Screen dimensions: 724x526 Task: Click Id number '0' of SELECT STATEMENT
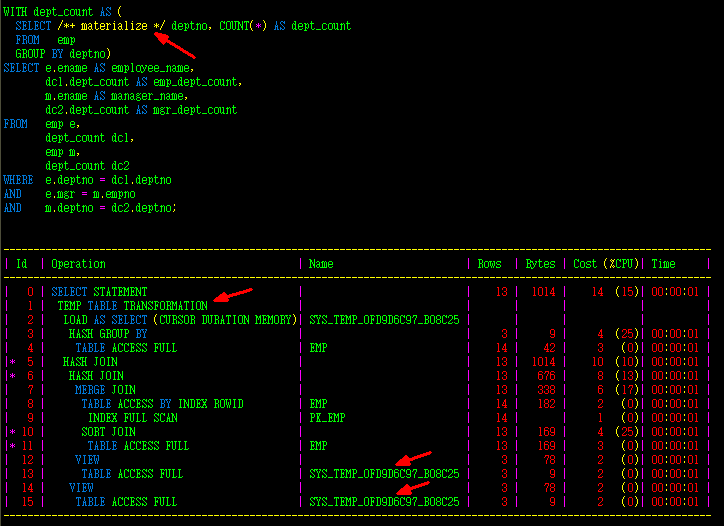point(30,292)
